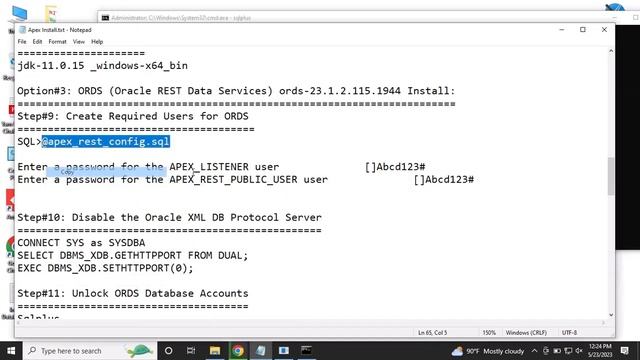Close the Apex Install.txt Notepad window

(x=604, y=30)
